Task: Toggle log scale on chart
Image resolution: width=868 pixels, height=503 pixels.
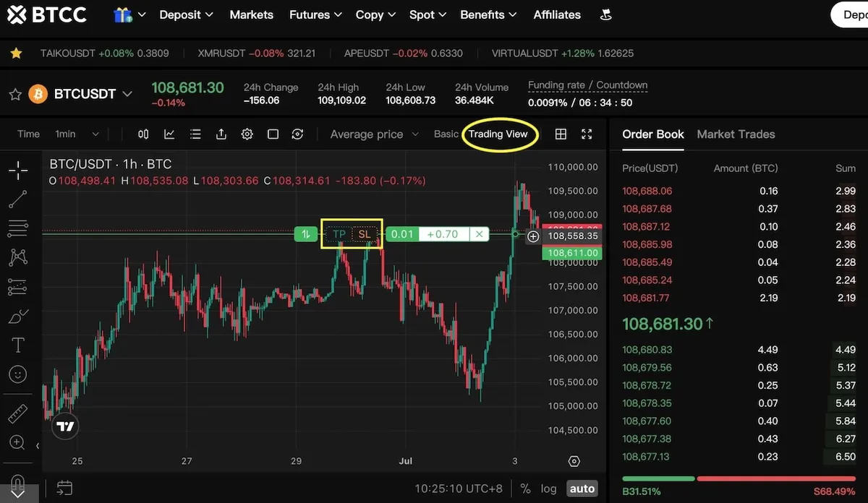Action: click(549, 489)
